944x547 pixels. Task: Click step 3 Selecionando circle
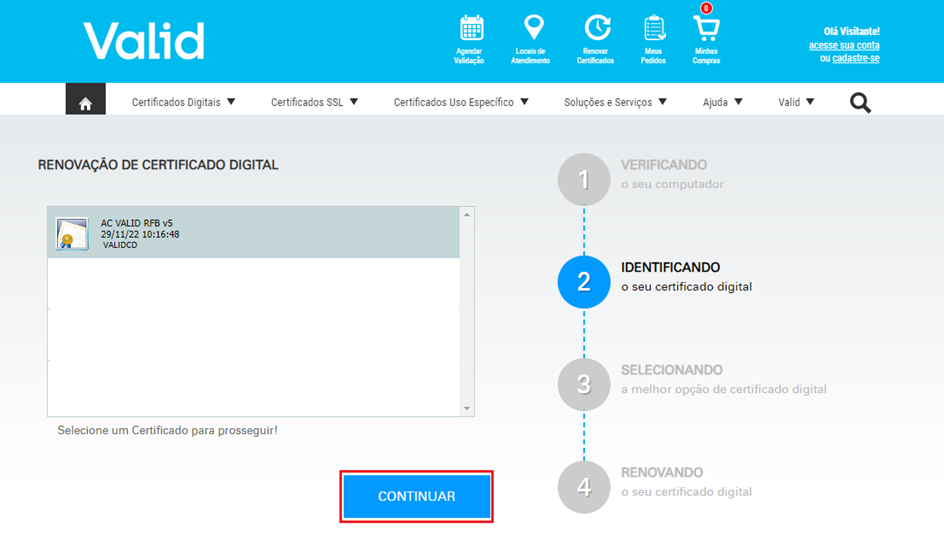coord(584,385)
